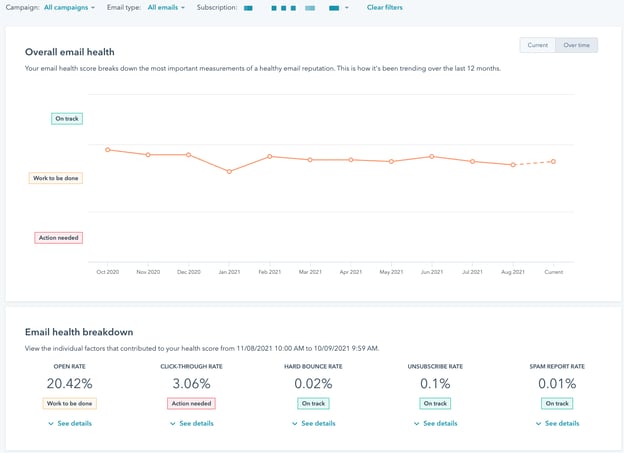The height and width of the screenshot is (453, 624).
Task: Click the Aug 2021 chart data point
Action: click(x=513, y=165)
